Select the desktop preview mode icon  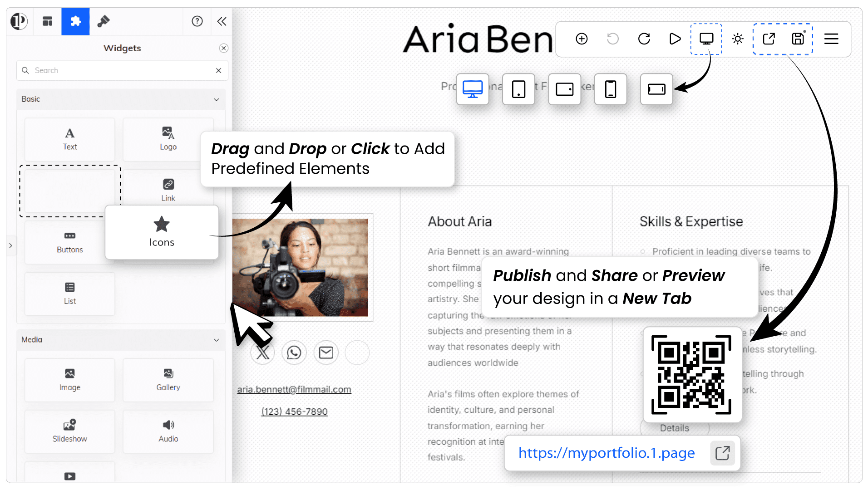click(473, 89)
